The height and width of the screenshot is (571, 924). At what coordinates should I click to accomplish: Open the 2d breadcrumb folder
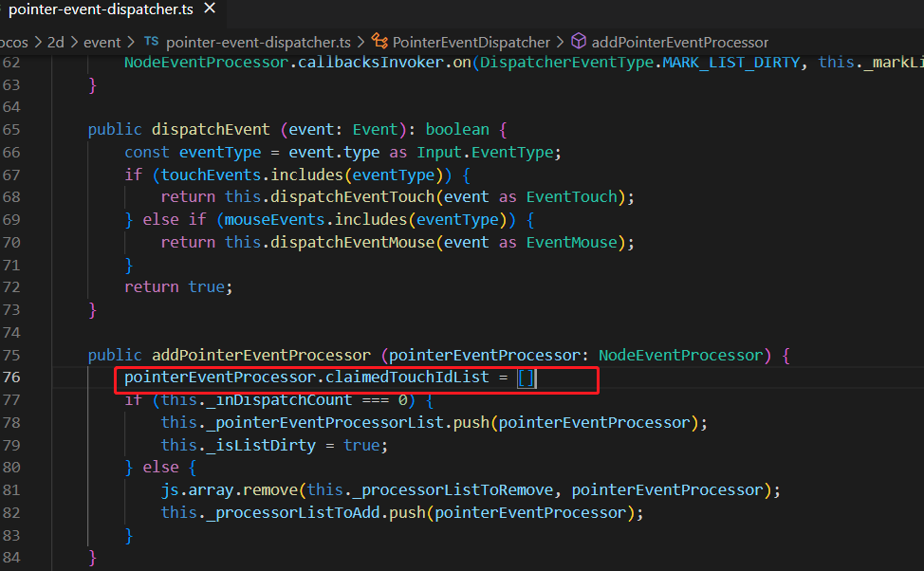coord(55,43)
